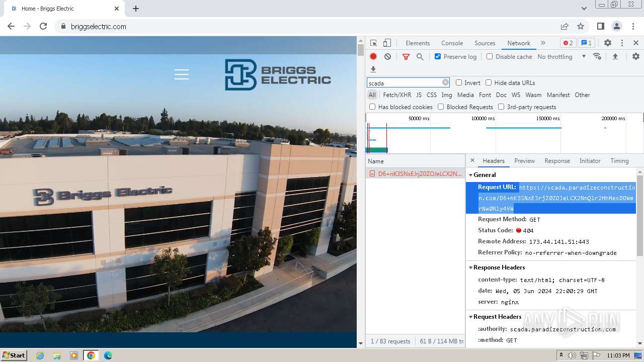Viewport: 644px width, 362px height.
Task: Check Blocked Requests checkbox
Action: point(441,107)
